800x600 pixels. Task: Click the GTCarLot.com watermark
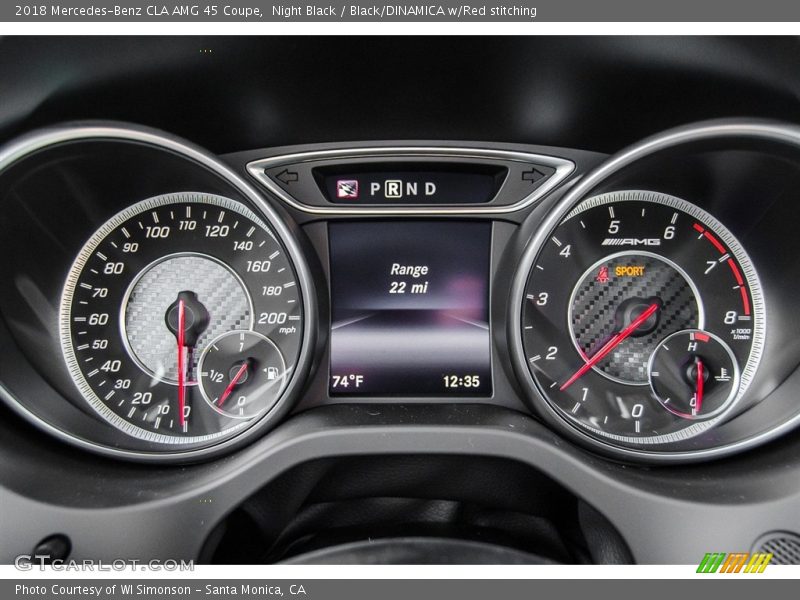(104, 563)
